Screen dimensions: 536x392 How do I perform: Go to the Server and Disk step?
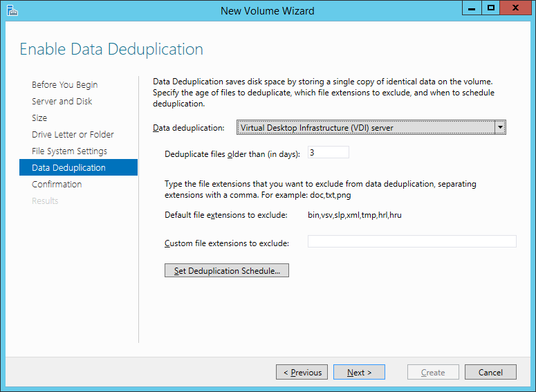pyautogui.click(x=62, y=101)
